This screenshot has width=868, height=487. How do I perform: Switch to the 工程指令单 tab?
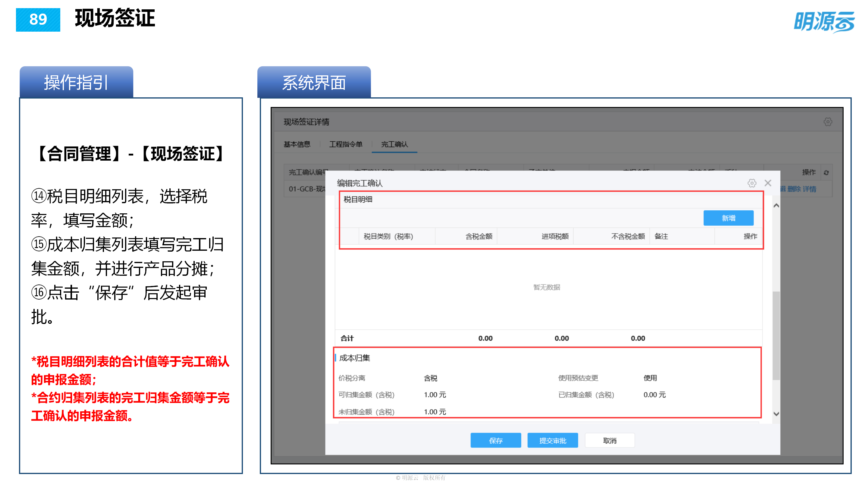click(346, 144)
